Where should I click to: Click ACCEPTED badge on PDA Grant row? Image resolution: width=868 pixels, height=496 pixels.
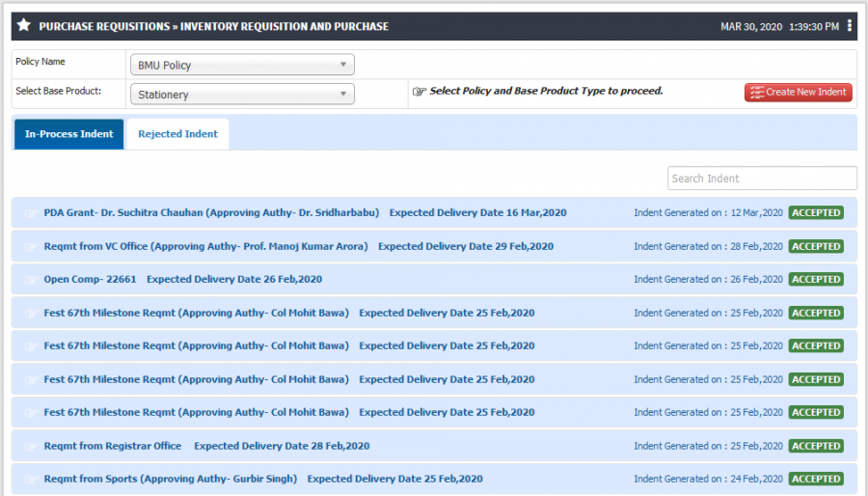click(x=816, y=212)
